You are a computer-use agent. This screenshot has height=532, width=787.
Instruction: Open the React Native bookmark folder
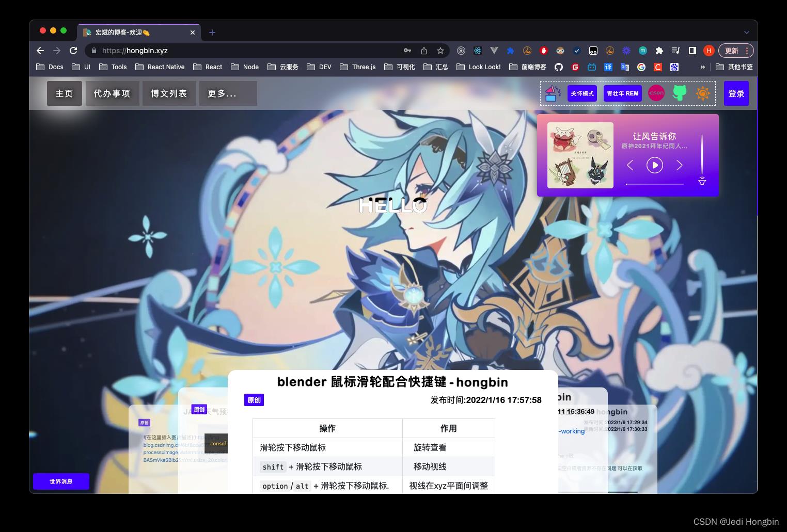tap(160, 67)
